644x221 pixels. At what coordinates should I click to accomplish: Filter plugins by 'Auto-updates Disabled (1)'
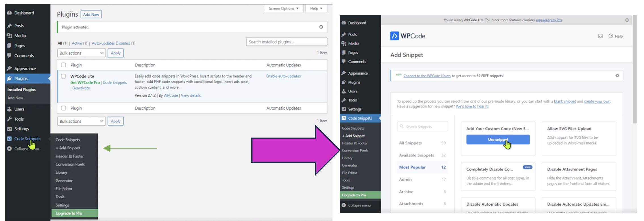(x=113, y=43)
